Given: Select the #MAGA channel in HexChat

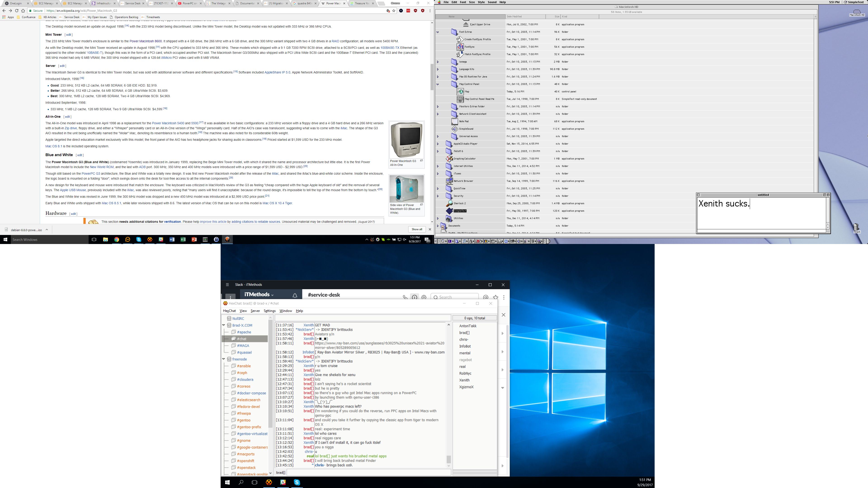Looking at the screenshot, I should tap(243, 345).
